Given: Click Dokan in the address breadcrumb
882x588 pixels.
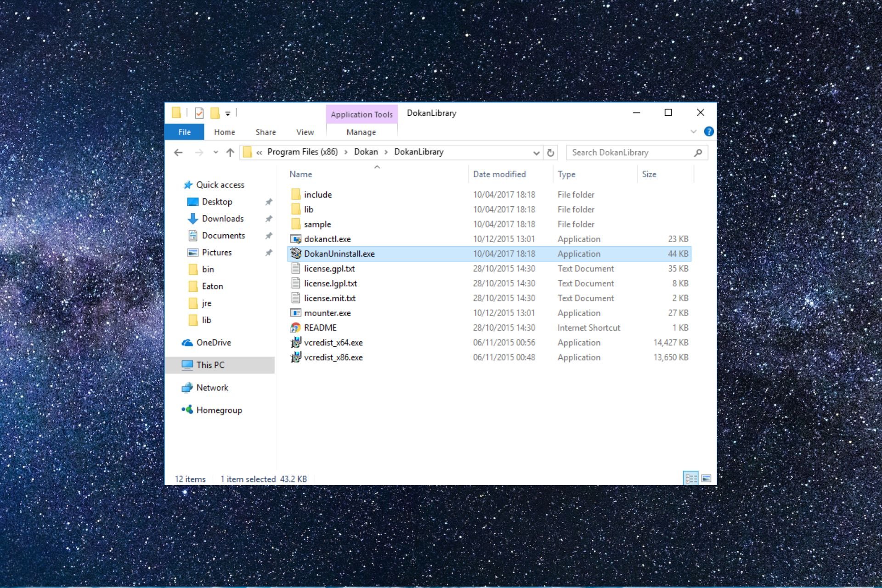Looking at the screenshot, I should 366,152.
